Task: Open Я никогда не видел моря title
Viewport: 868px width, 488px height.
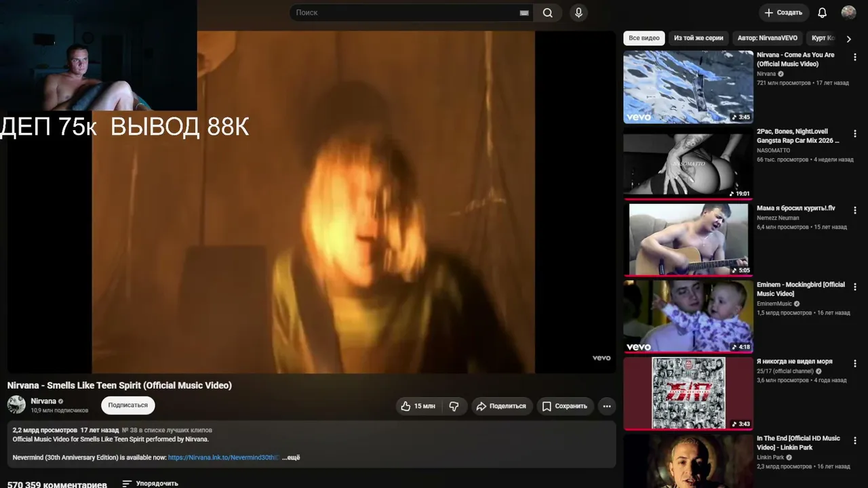Action: (x=795, y=361)
